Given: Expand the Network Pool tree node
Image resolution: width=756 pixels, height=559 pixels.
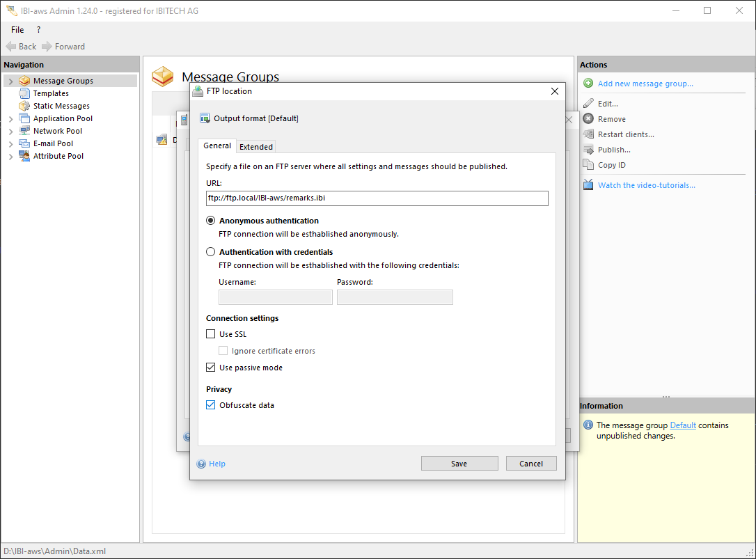Looking at the screenshot, I should pyautogui.click(x=10, y=132).
